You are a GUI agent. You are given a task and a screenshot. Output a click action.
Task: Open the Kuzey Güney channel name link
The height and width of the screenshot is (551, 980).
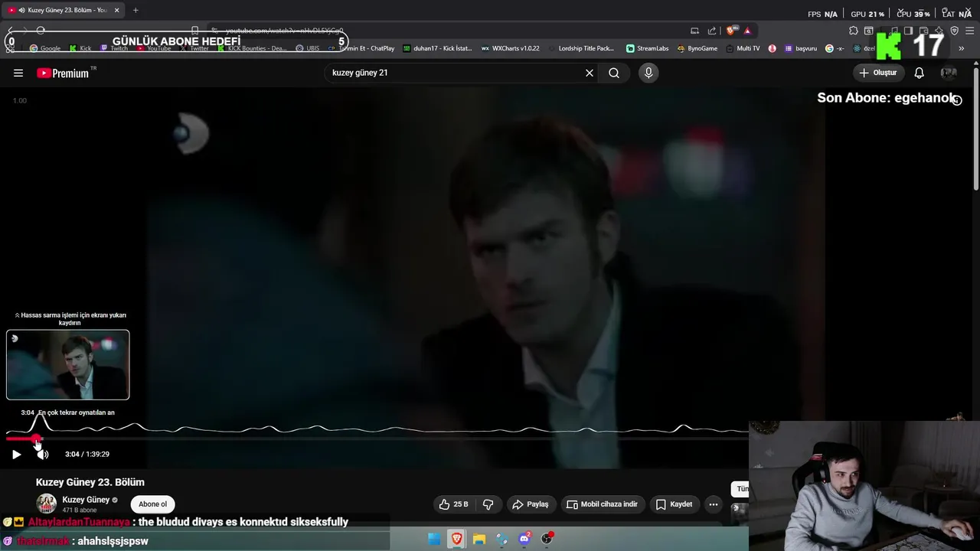(86, 500)
